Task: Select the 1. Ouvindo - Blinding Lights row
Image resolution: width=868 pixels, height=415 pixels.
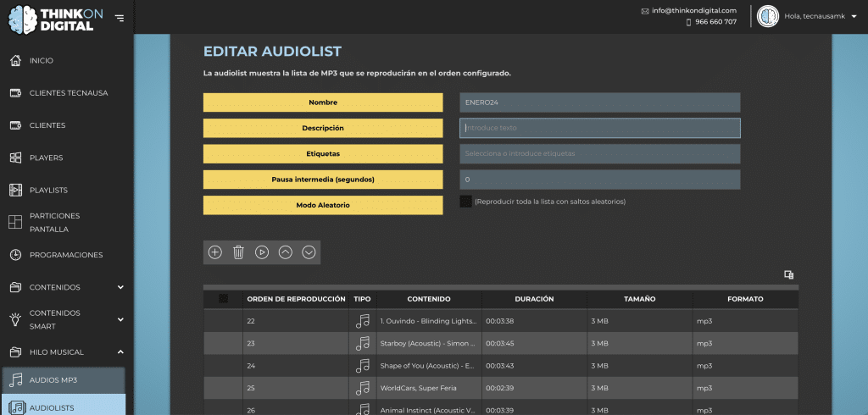Action: [500, 321]
